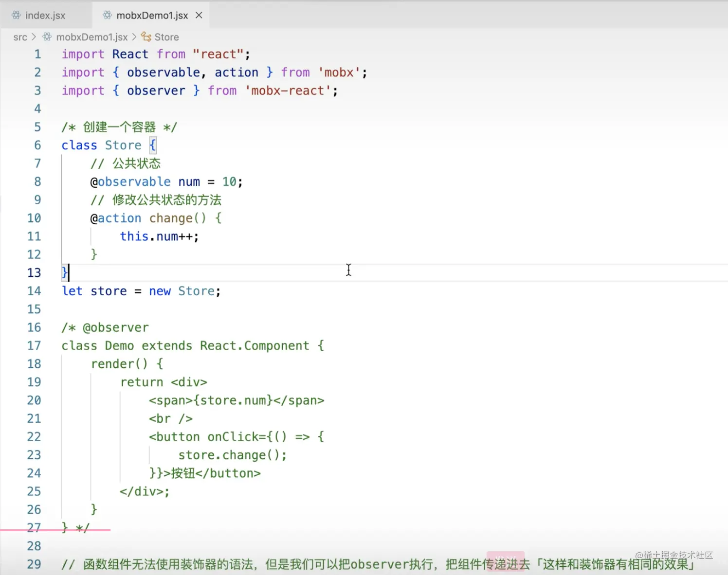The image size is (728, 575).
Task: Click the React file icon on the mobxDemo1.jsx tab
Action: pyautogui.click(x=108, y=16)
